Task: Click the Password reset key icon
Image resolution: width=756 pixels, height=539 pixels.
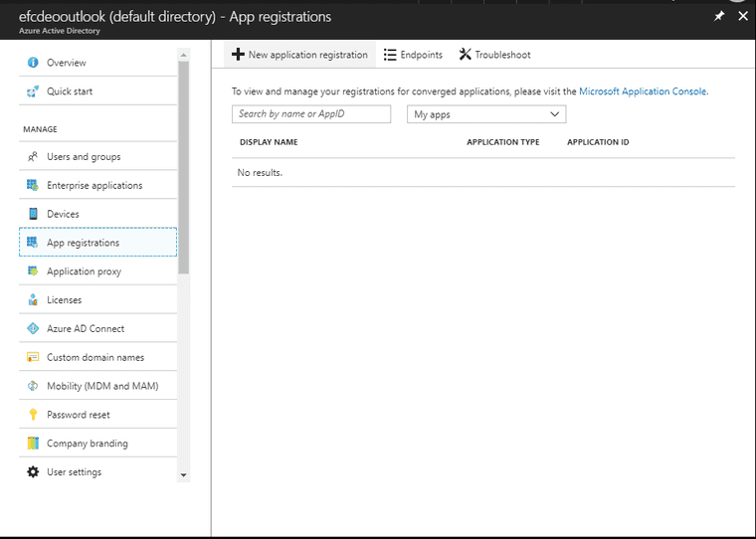Action: 33,415
